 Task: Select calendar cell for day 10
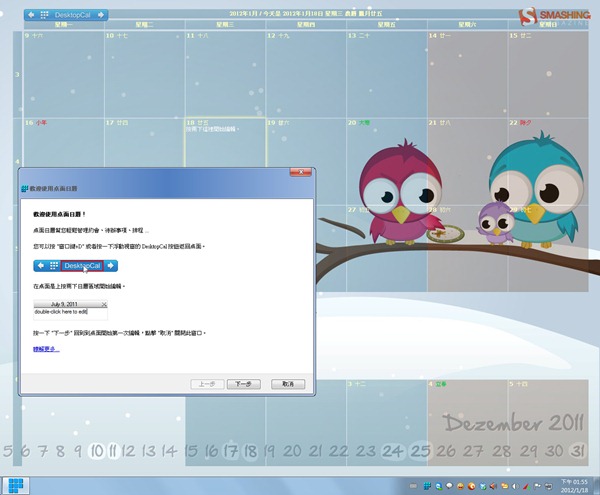click(x=145, y=74)
